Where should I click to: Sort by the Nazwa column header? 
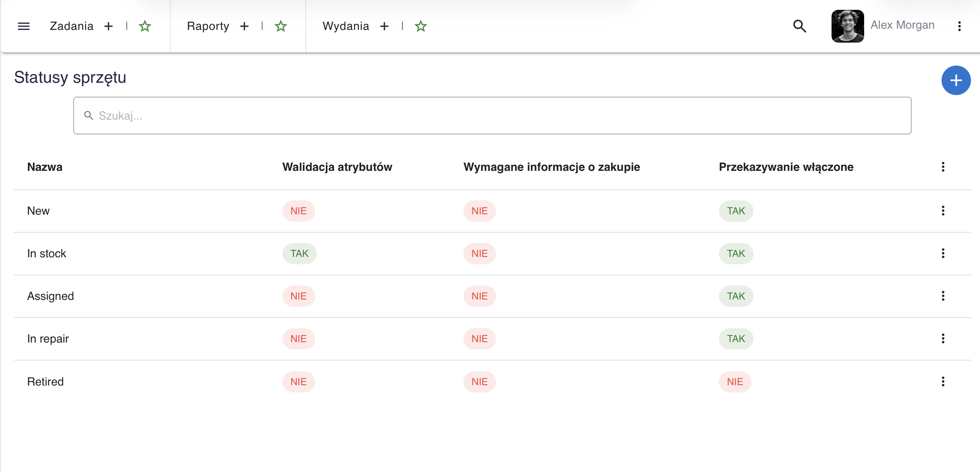[45, 167]
